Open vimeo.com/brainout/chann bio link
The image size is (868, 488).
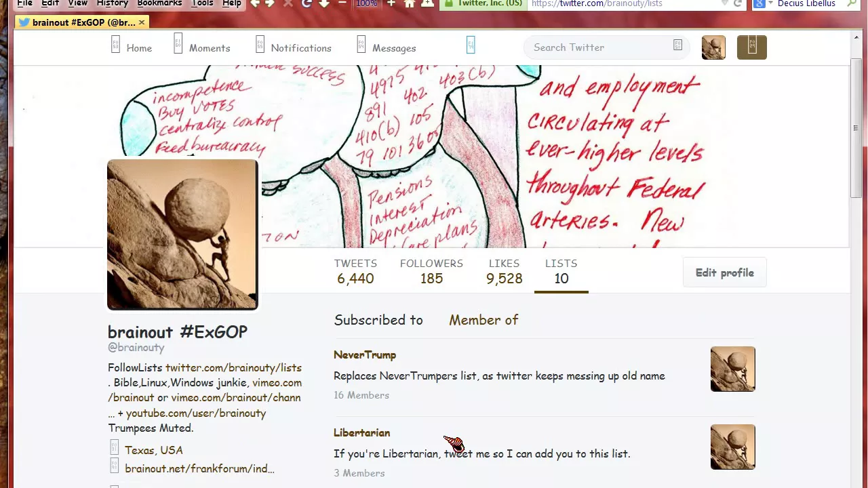tap(235, 398)
